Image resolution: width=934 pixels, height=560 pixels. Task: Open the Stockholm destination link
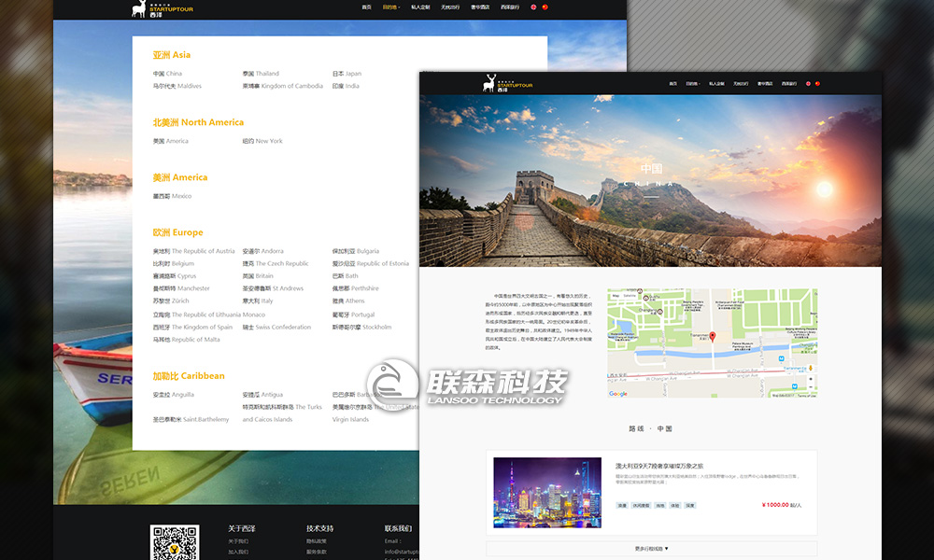click(362, 328)
